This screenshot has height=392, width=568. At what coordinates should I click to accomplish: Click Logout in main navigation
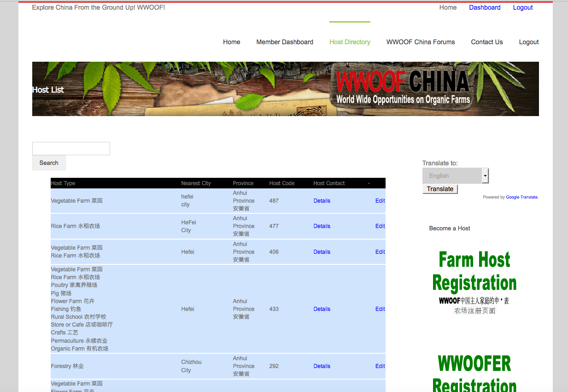coord(529,42)
